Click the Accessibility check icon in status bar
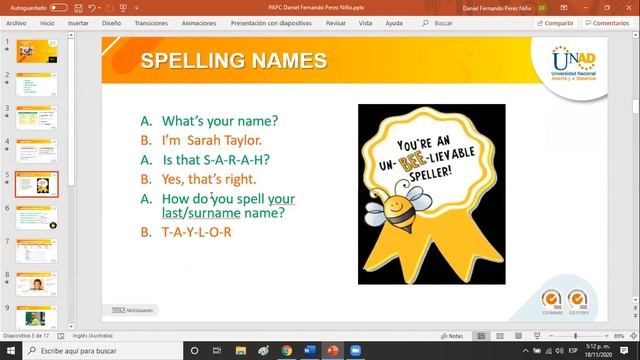Image resolution: width=640 pixels, height=360 pixels. (61, 336)
